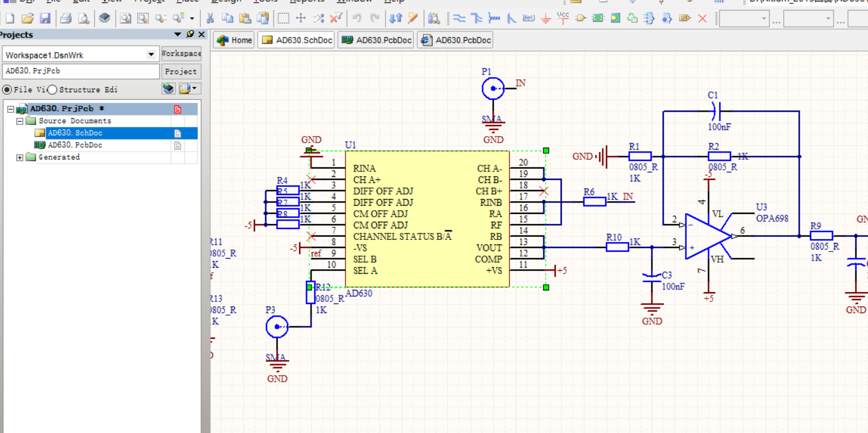This screenshot has width=868, height=433.
Task: Select the Place Wire tool
Action: tap(459, 19)
